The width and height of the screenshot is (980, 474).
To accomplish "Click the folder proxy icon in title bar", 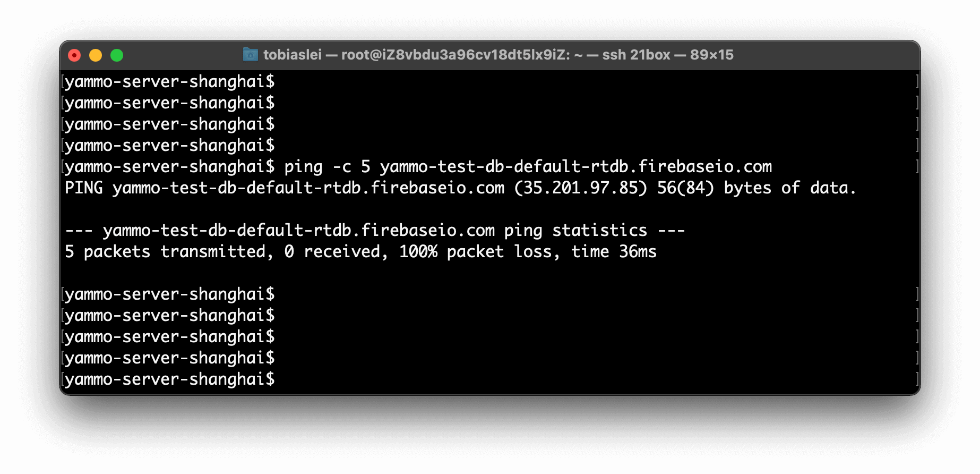I will pos(250,54).
